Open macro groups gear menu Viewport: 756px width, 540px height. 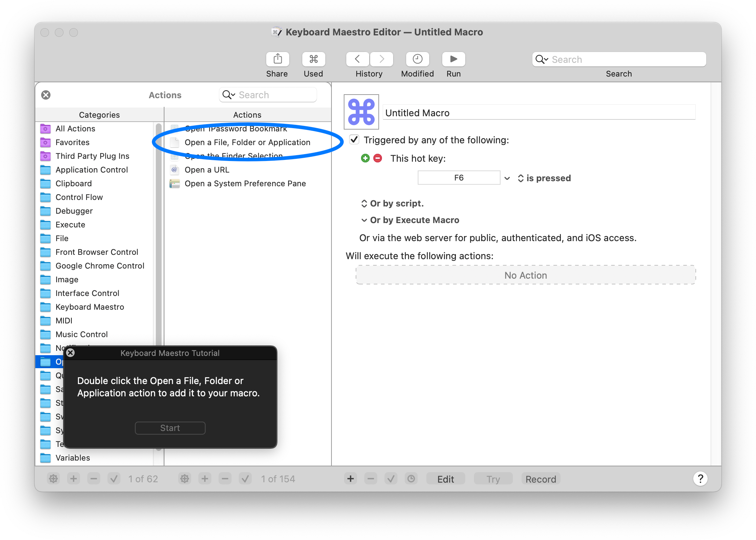pos(53,479)
